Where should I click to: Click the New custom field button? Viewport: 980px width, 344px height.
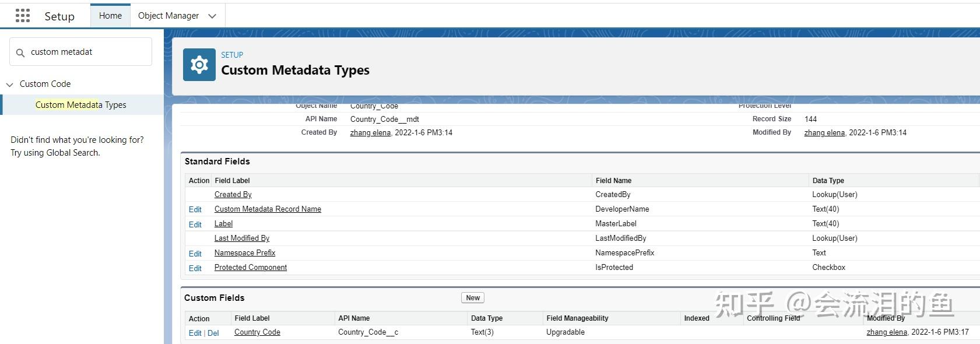pos(473,298)
